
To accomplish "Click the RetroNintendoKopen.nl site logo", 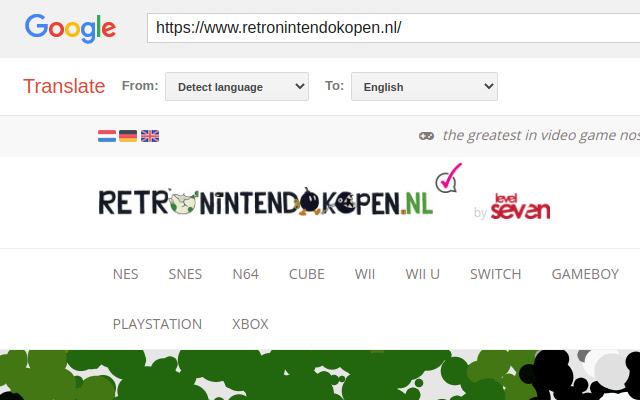I will click(265, 203).
